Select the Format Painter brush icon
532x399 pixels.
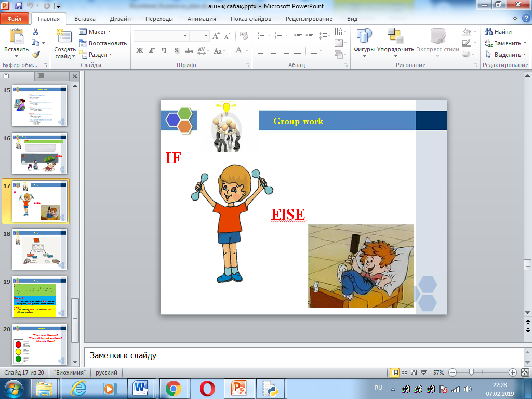[36, 54]
